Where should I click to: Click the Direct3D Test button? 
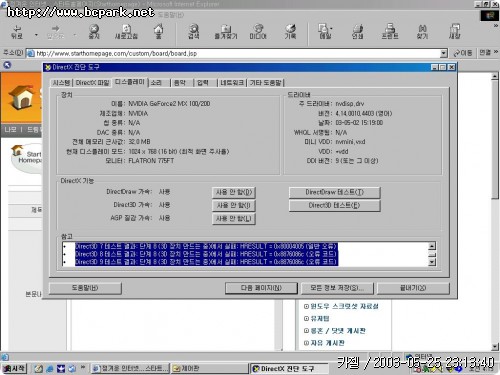pyautogui.click(x=334, y=205)
